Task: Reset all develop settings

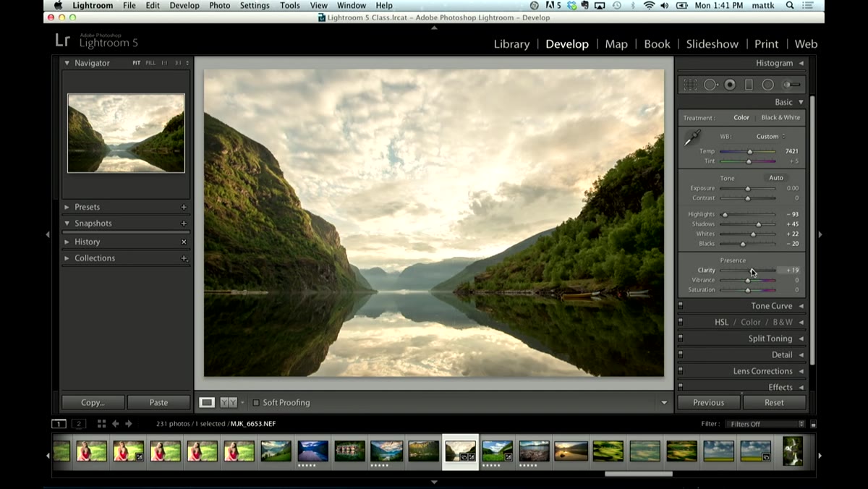Action: click(x=774, y=403)
